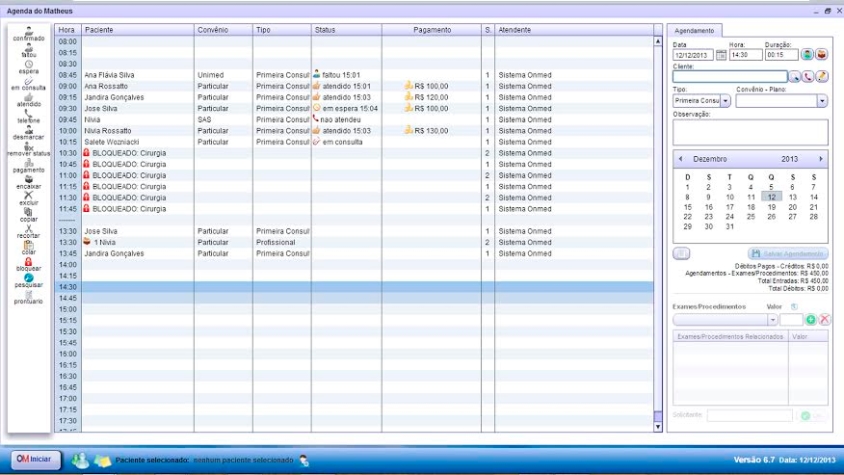Click the green person icon beside Duração
Viewport: 844px width, 475px height.
coord(807,54)
